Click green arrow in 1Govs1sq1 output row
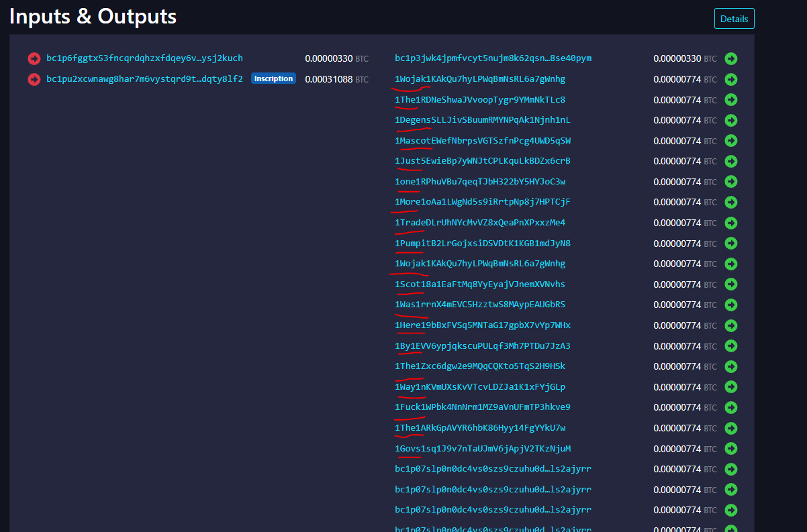This screenshot has width=807, height=532. [x=731, y=449]
